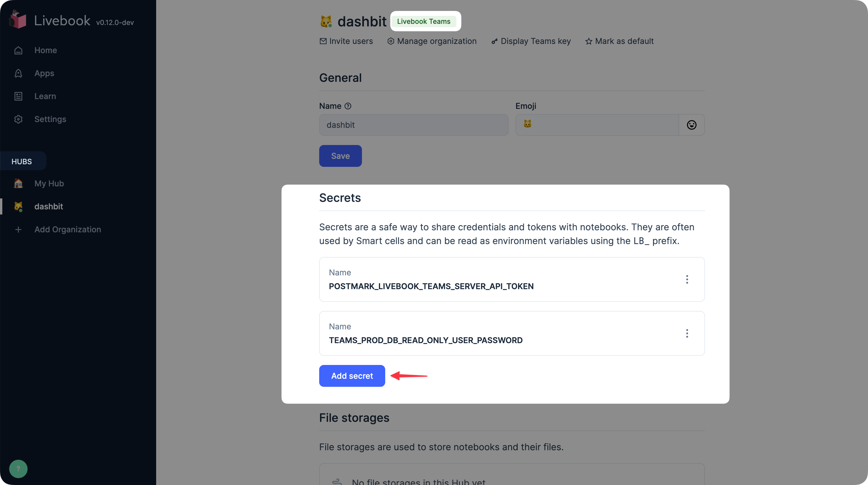
Task: Click the Add secret button
Action: pos(352,376)
